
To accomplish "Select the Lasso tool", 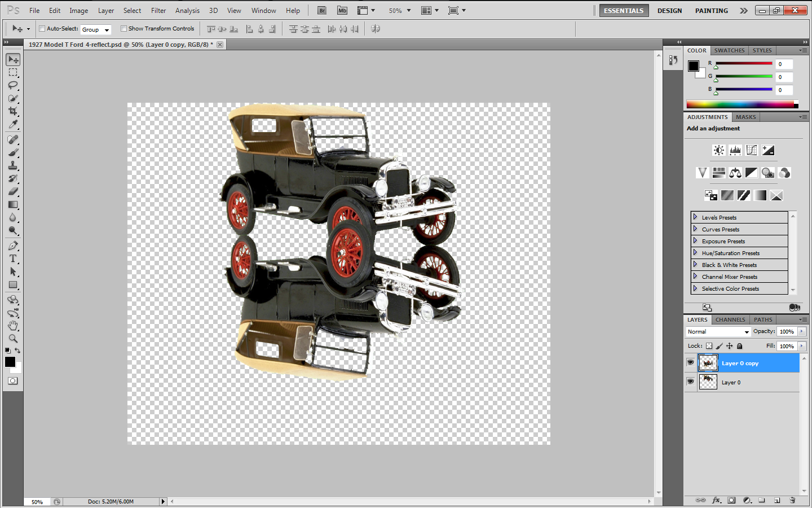I will 13,85.
